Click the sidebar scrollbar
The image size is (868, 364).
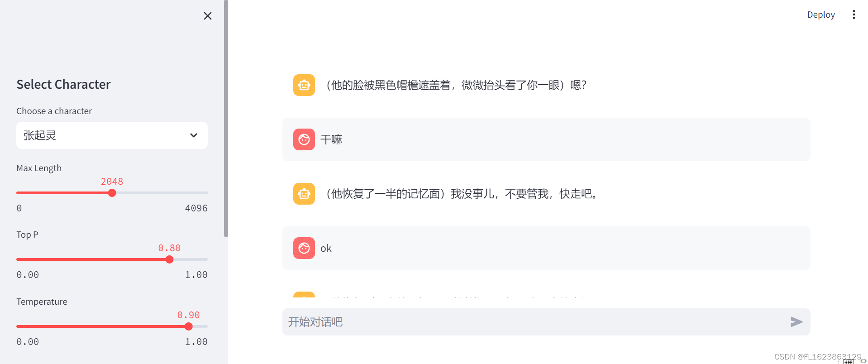point(225,118)
